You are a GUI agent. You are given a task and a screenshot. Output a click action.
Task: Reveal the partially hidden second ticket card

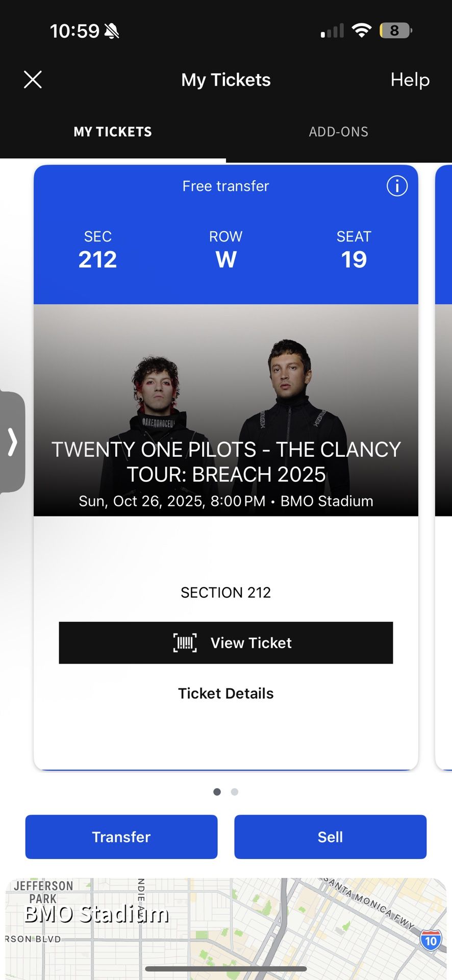click(x=443, y=459)
